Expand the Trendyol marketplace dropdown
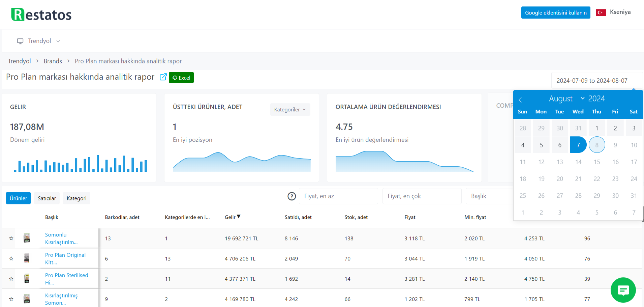This screenshot has width=644, height=307. (x=39, y=41)
